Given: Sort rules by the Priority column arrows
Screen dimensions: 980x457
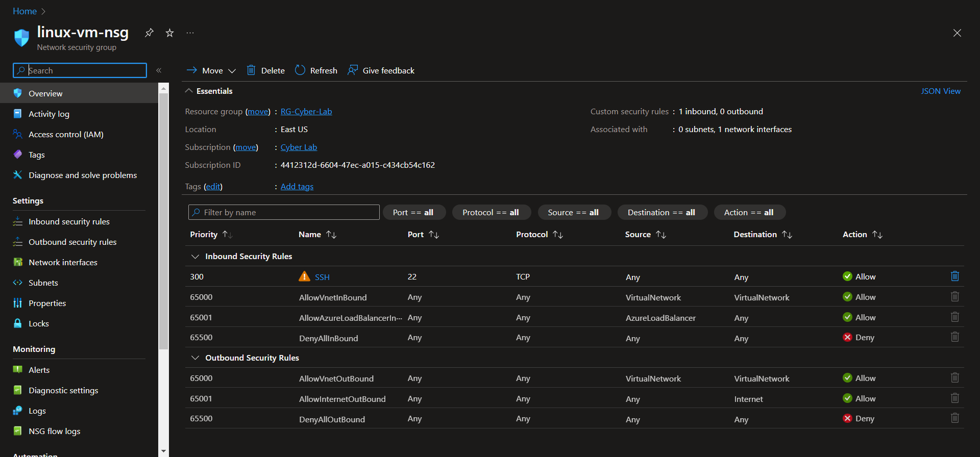Looking at the screenshot, I should pyautogui.click(x=227, y=235).
